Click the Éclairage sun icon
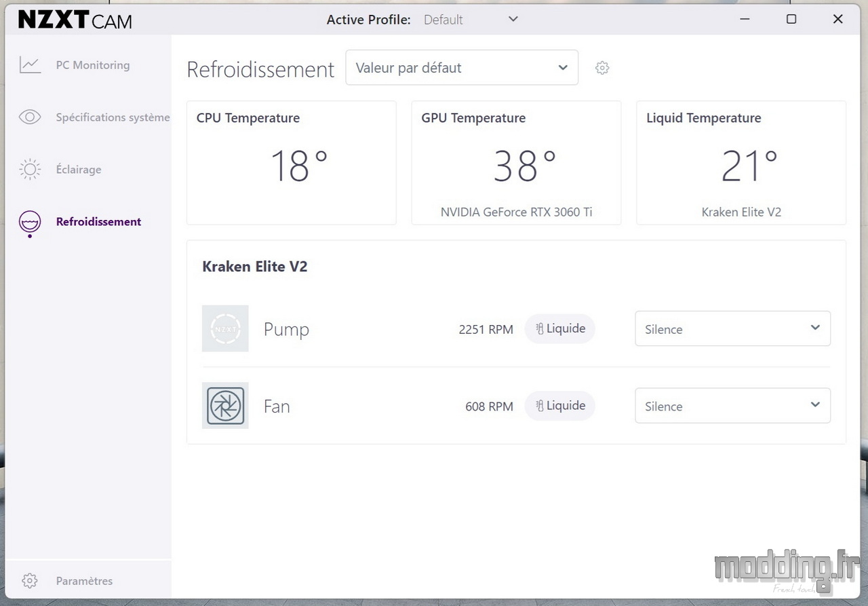The height and width of the screenshot is (606, 868). coord(30,170)
